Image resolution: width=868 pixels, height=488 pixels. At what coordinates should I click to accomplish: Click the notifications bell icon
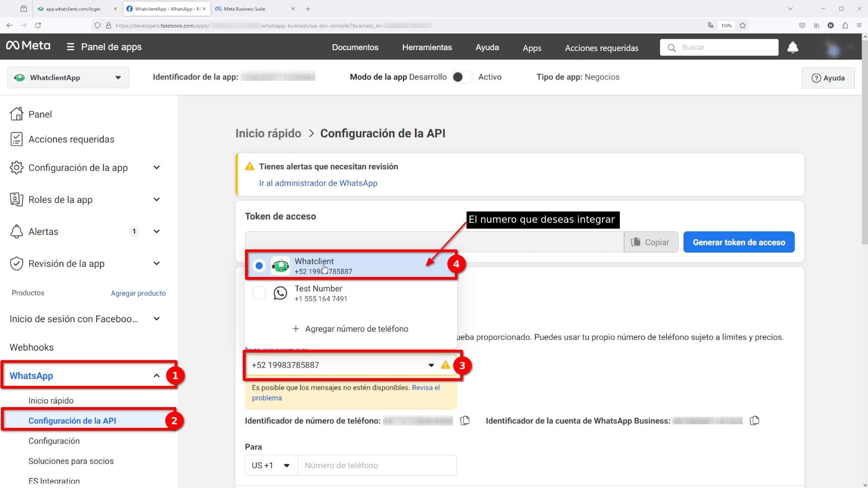click(793, 47)
